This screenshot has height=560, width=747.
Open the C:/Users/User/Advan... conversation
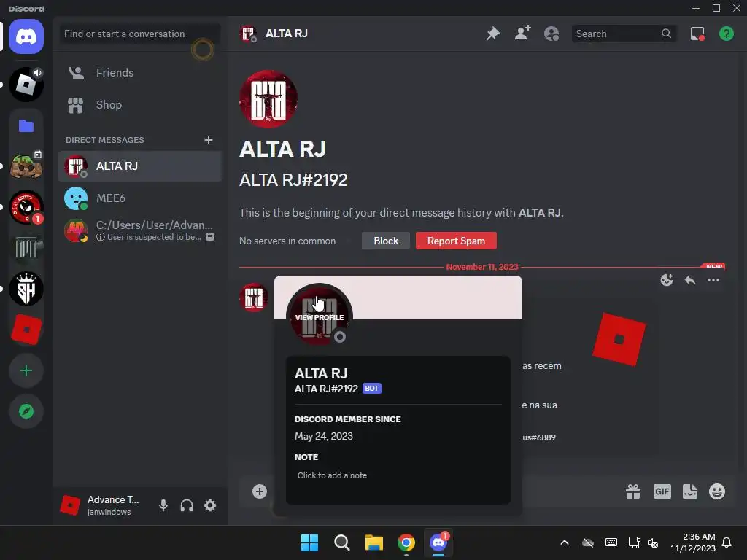point(139,230)
